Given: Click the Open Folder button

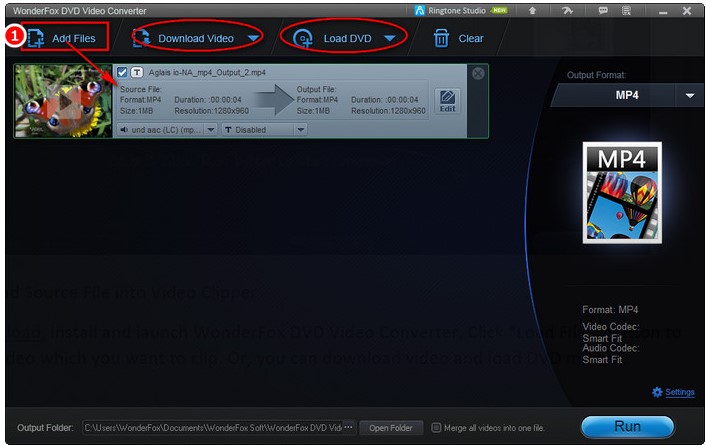Looking at the screenshot, I should coord(391,428).
